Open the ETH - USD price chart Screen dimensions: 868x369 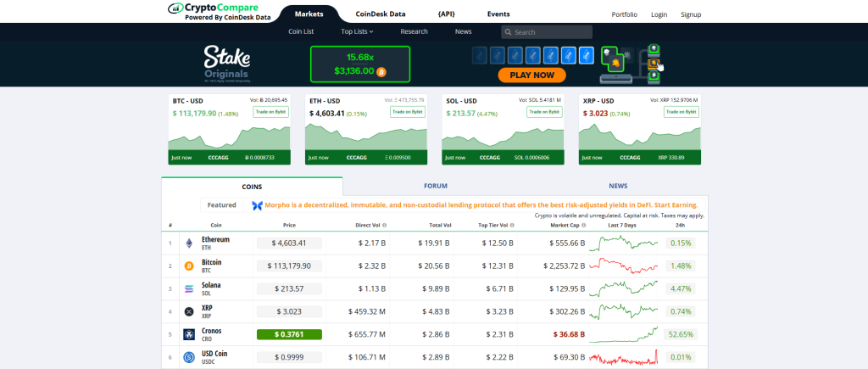click(x=366, y=137)
